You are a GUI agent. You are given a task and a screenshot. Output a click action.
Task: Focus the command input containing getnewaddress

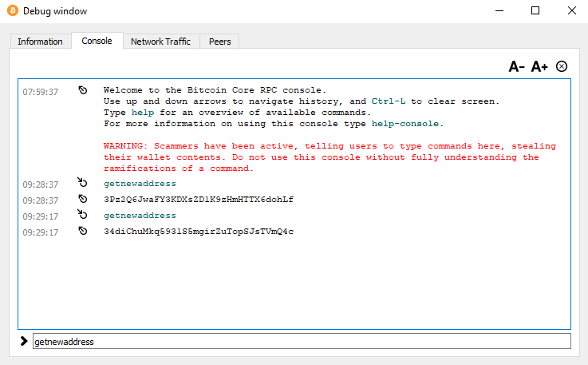click(x=301, y=341)
